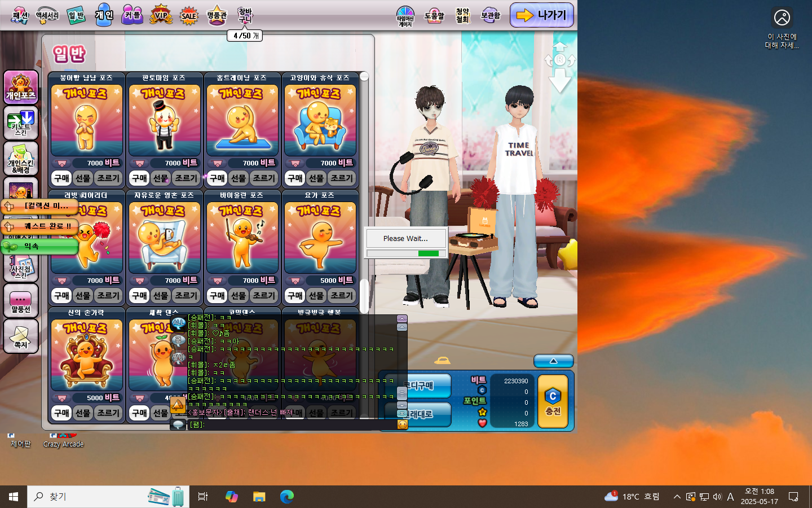The width and height of the screenshot is (812, 508).
Task: Toggle the 필터 chat filter button
Action: coord(178,357)
